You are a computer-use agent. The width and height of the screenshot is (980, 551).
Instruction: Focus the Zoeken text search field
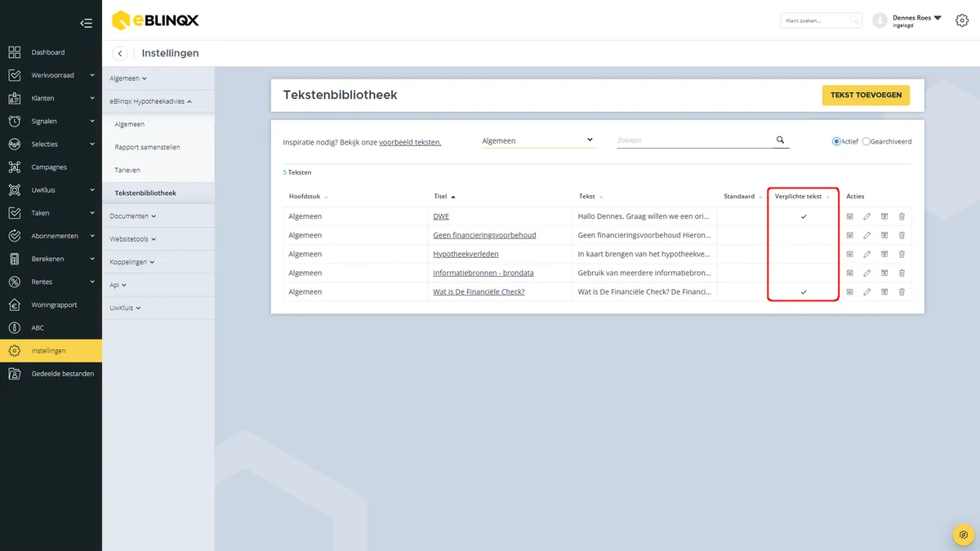pos(694,140)
